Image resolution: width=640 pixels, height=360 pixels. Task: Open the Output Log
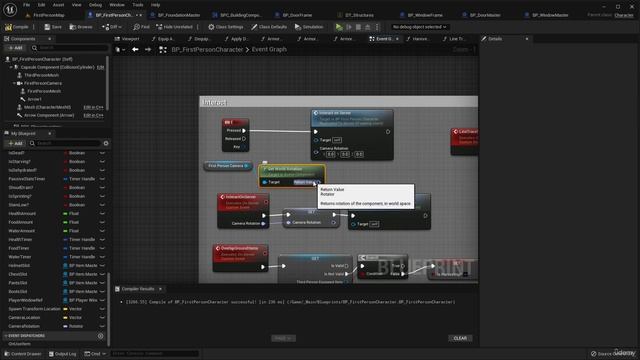(x=62, y=354)
